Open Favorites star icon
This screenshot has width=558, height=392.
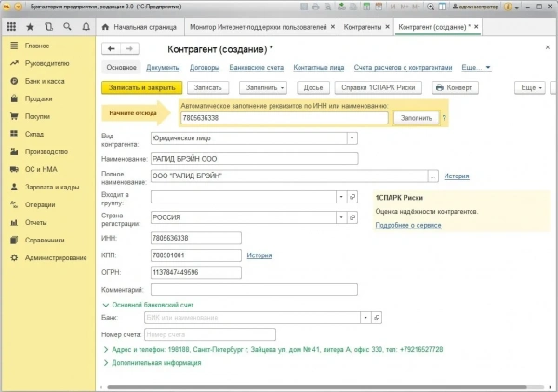point(31,27)
